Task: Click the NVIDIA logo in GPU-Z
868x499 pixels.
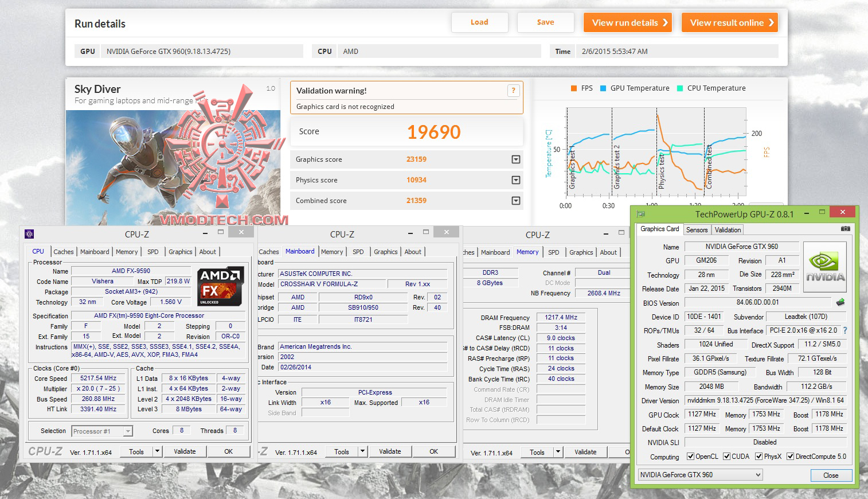Action: 825,267
